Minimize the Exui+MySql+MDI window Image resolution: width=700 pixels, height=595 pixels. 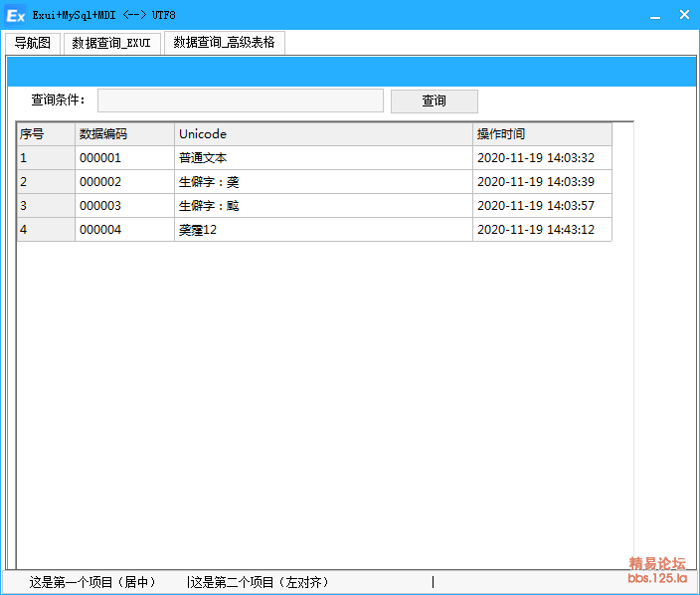point(655,15)
